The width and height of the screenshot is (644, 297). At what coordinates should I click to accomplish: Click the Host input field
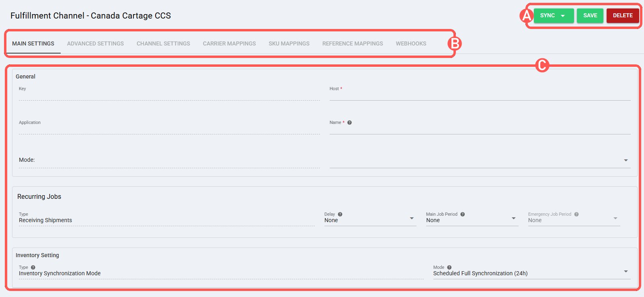tap(480, 95)
